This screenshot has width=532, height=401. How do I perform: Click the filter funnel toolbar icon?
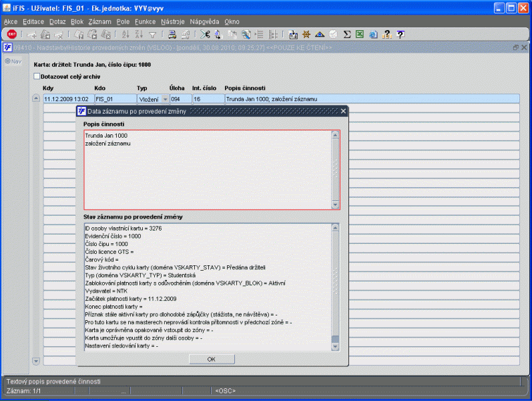[152, 34]
